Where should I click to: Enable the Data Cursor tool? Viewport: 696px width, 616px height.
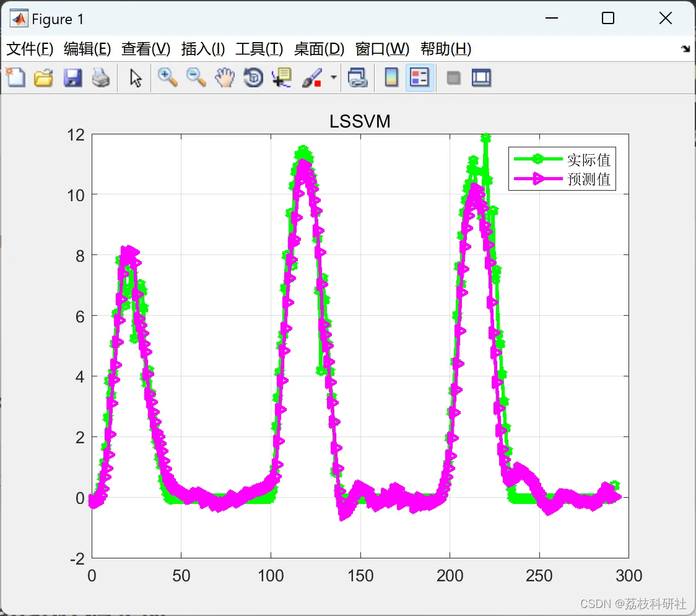click(x=282, y=78)
